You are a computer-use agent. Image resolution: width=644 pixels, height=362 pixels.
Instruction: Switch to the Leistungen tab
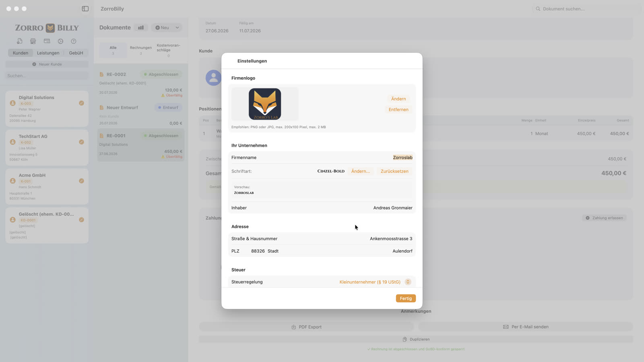click(x=48, y=53)
